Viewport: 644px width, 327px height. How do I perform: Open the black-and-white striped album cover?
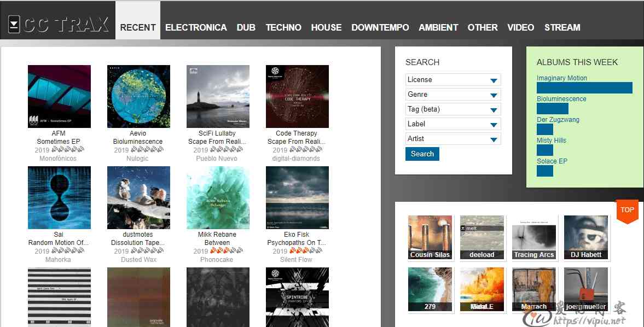(x=59, y=297)
